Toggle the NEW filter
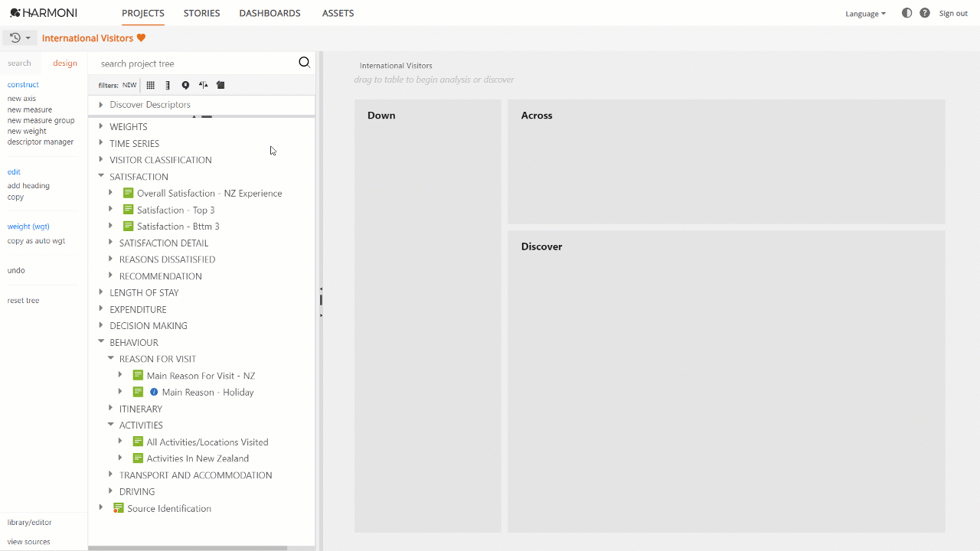Image resolution: width=980 pixels, height=551 pixels. (129, 85)
